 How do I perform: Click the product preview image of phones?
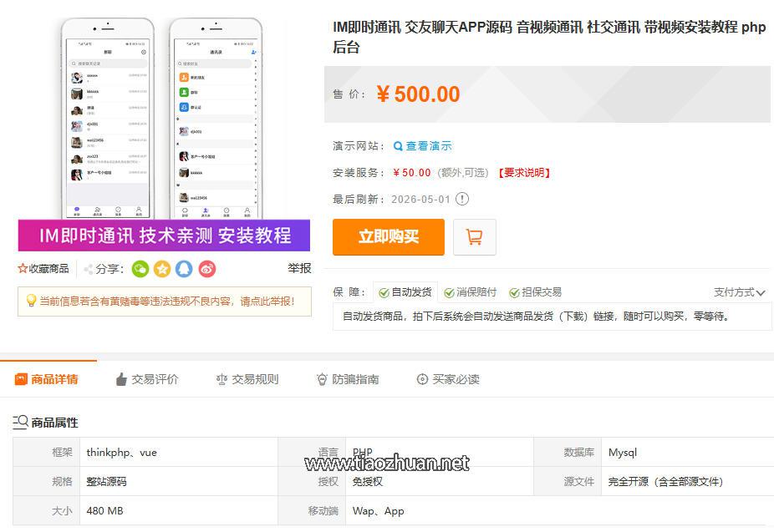pyautogui.click(x=164, y=133)
